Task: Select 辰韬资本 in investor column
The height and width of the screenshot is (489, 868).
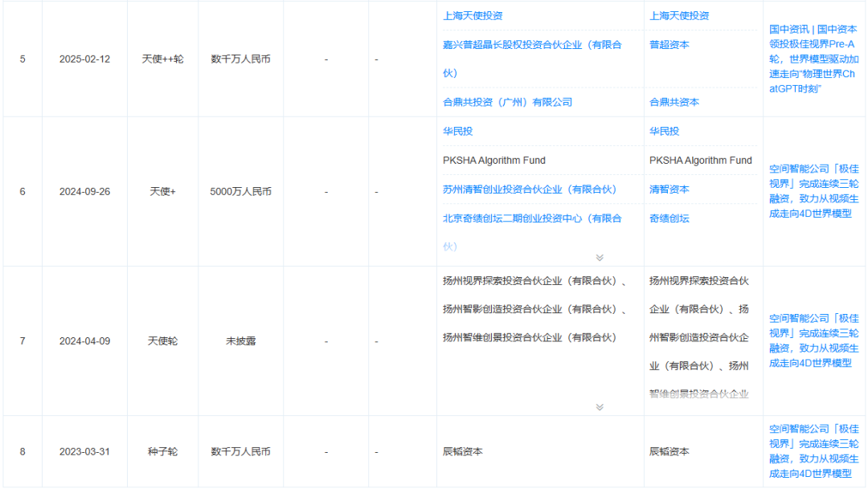Action: pyautogui.click(x=463, y=452)
